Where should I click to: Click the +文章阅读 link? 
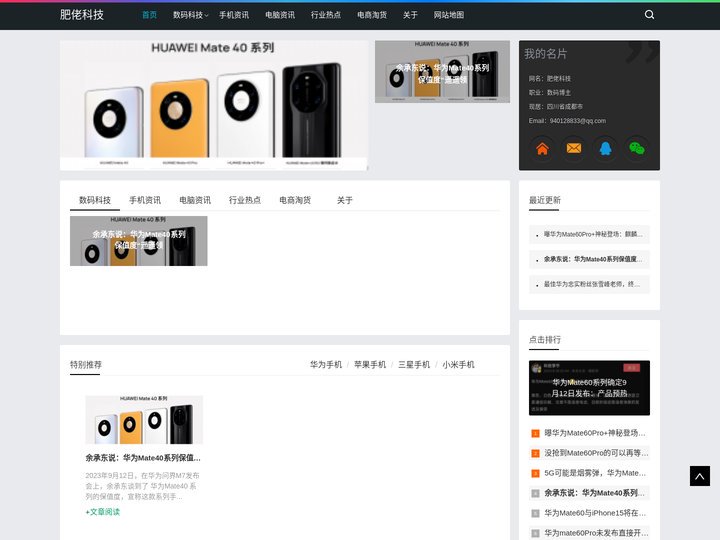tap(102, 512)
